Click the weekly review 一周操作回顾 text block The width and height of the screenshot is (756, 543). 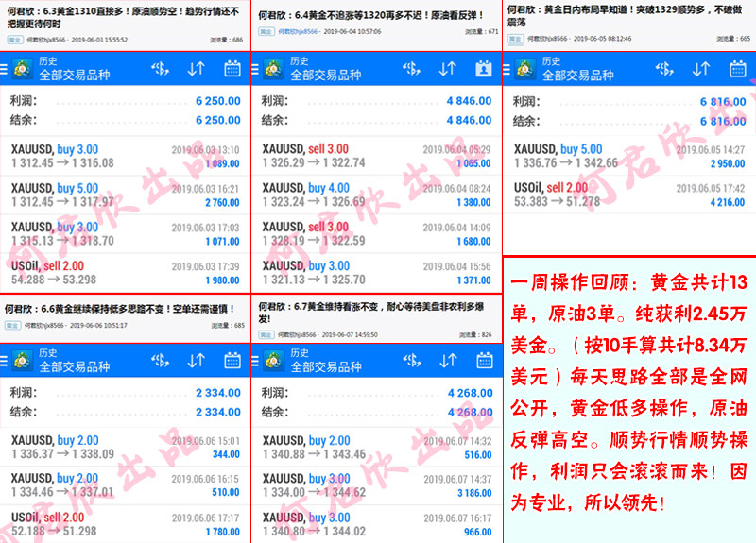click(x=629, y=393)
